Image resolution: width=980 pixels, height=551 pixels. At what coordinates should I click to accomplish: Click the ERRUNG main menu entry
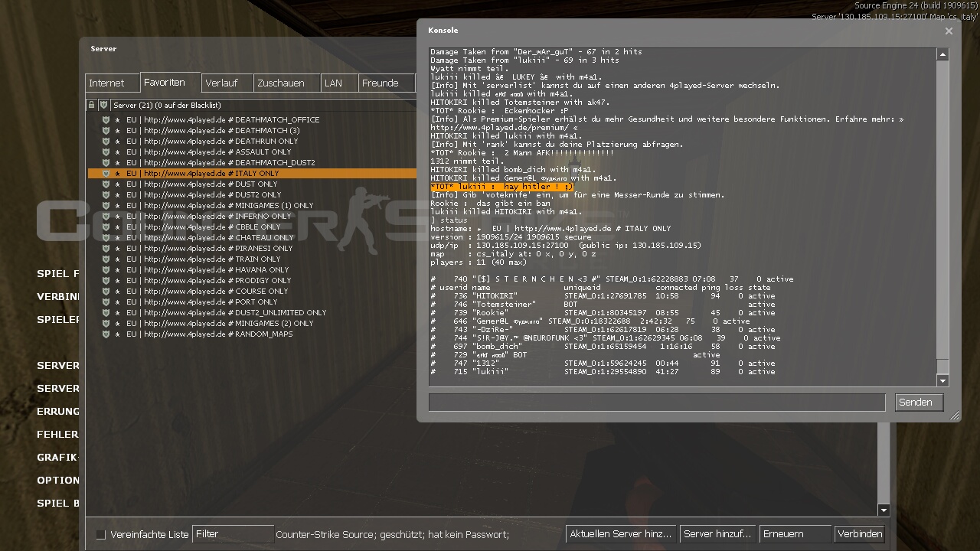coord(58,412)
